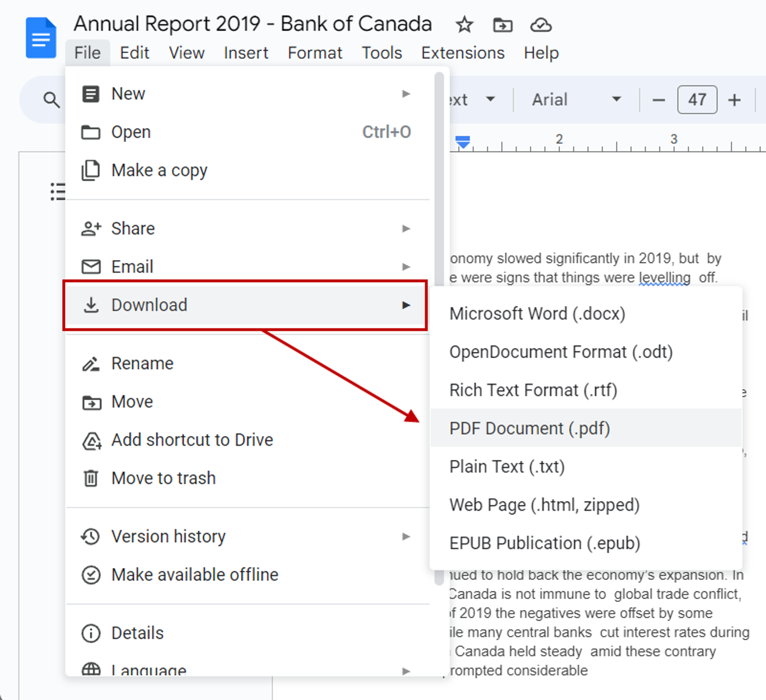Open Details from File menu
This screenshot has width=766, height=700.
247,633
